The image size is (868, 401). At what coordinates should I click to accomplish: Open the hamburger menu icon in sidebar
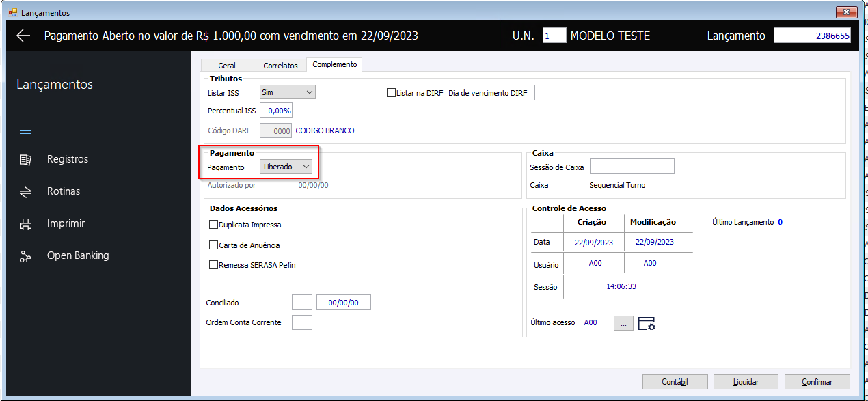tap(25, 130)
